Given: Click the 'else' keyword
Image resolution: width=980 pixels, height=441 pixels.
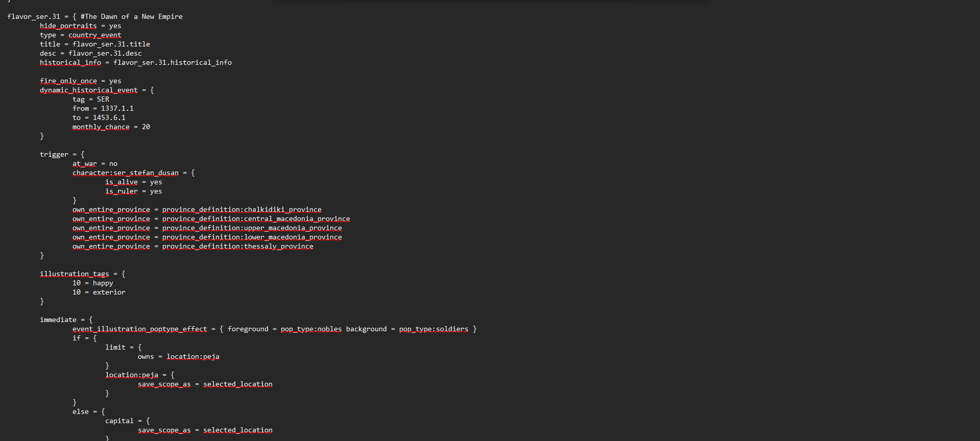Looking at the screenshot, I should tap(81, 412).
